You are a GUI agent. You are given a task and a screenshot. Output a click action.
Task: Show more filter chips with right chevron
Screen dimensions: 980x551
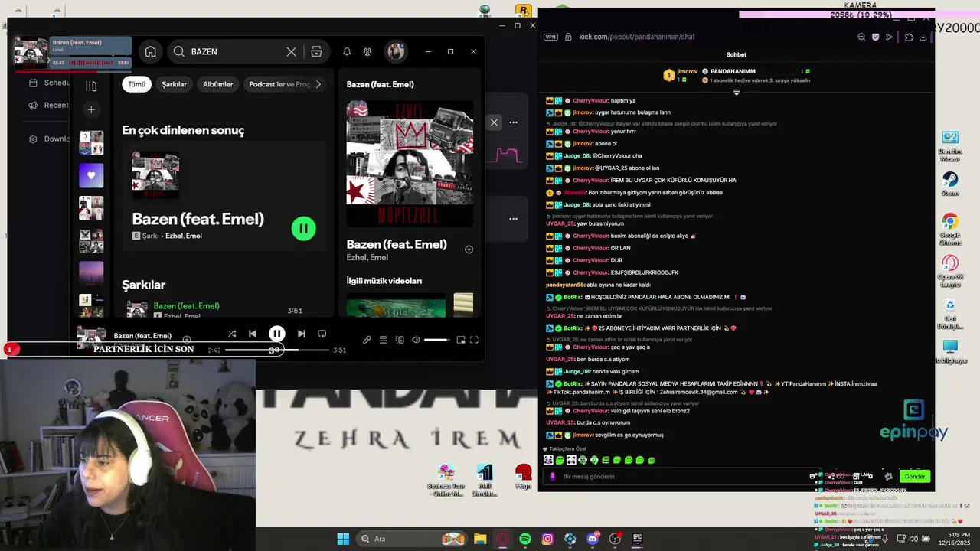click(318, 84)
